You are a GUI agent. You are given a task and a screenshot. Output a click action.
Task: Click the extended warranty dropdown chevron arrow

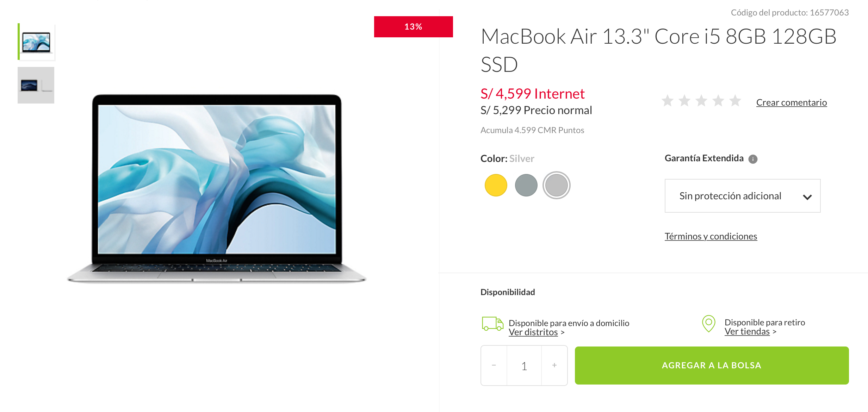pyautogui.click(x=807, y=197)
